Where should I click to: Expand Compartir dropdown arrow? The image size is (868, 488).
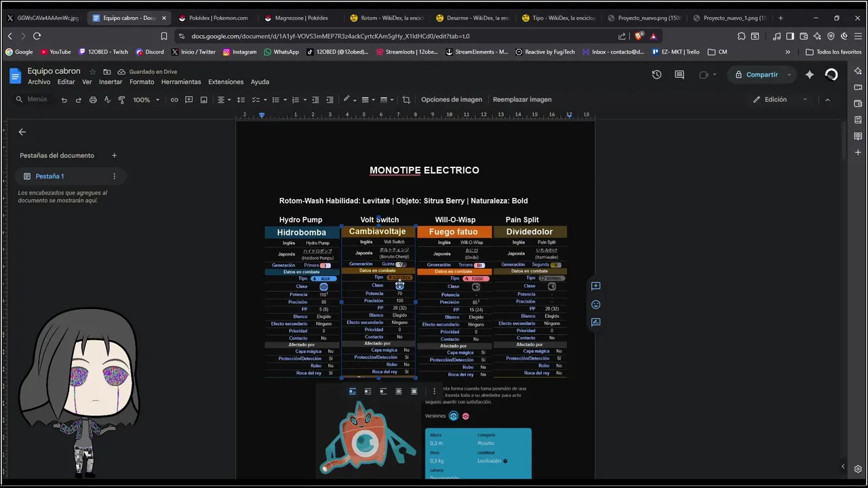789,75
